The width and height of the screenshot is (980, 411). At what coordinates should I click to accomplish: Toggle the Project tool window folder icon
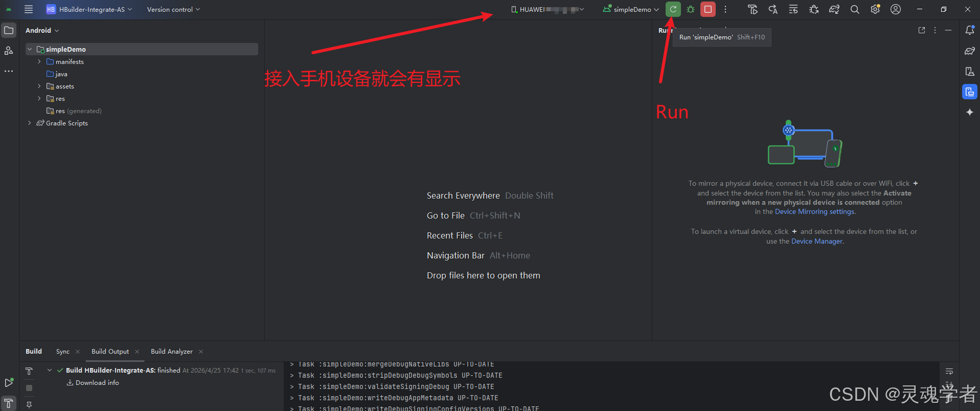9,30
